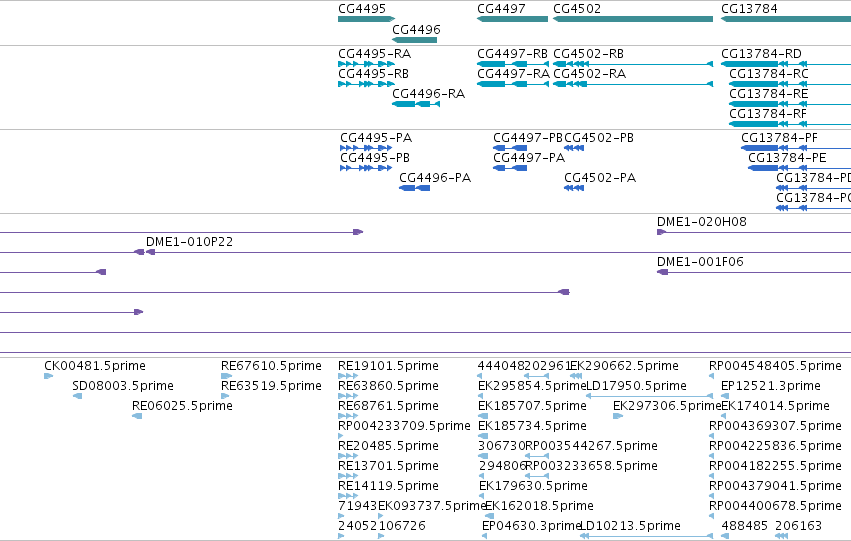Screen dimensions: 851x541
Task: Select the CG4495 gene bar
Action: point(366,19)
